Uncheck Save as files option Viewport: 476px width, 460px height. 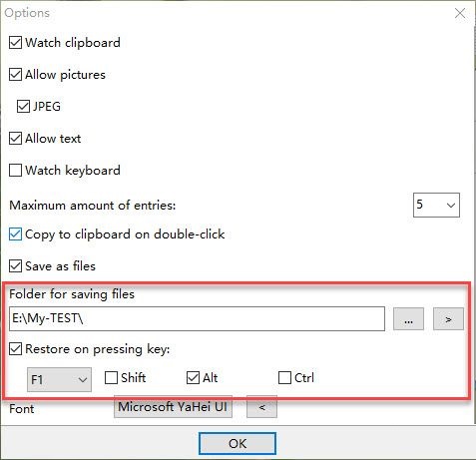[15, 266]
